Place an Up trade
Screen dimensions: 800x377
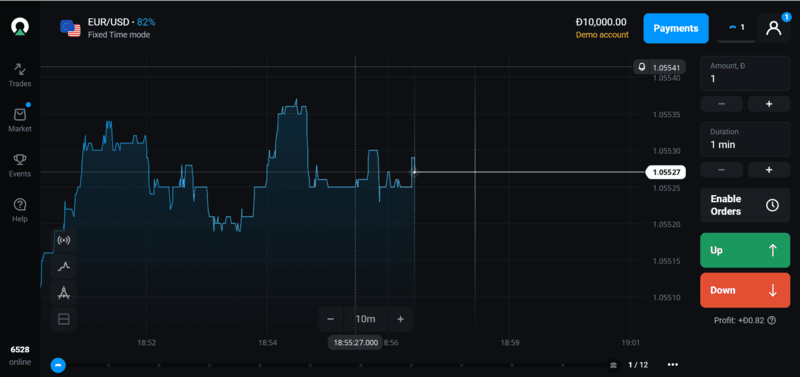tap(745, 250)
